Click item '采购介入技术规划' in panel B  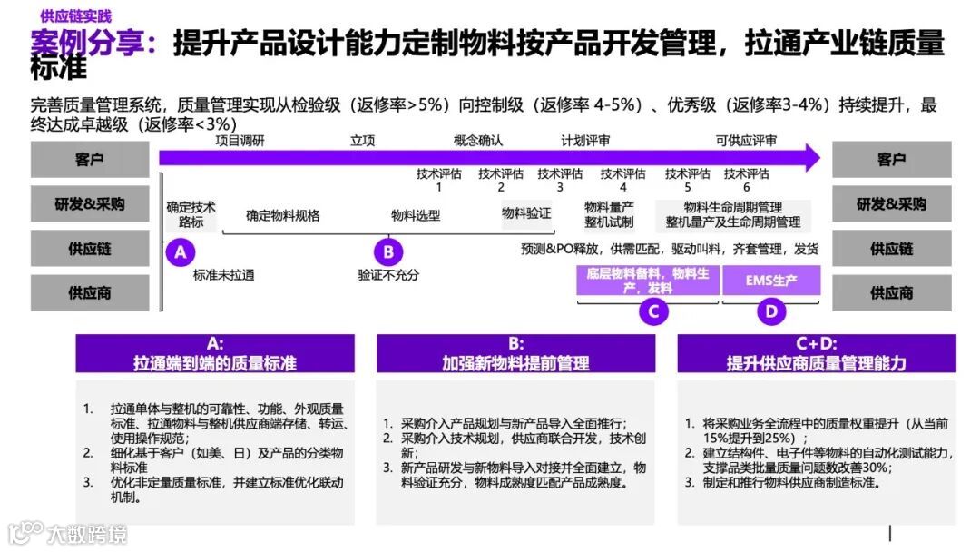tap(514, 445)
